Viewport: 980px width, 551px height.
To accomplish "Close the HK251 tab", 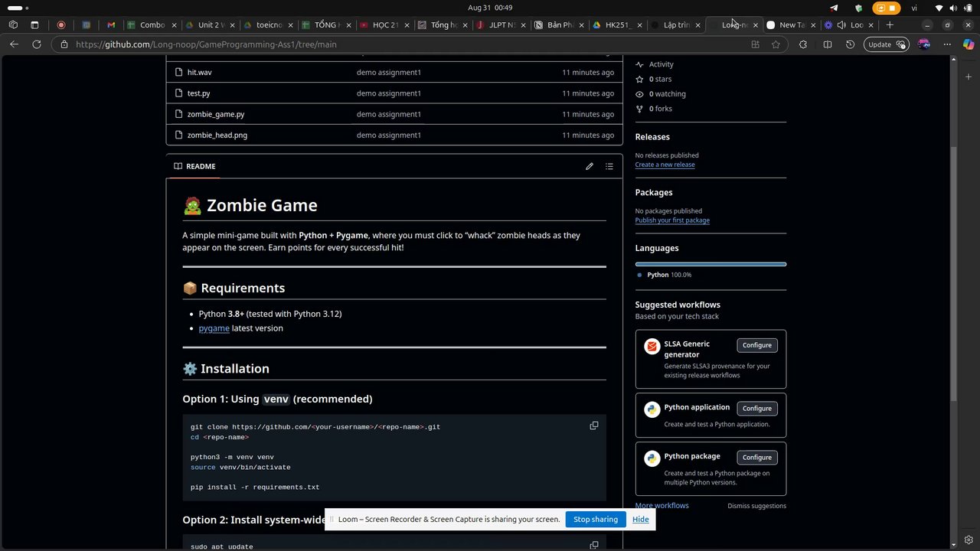I will pos(639,25).
